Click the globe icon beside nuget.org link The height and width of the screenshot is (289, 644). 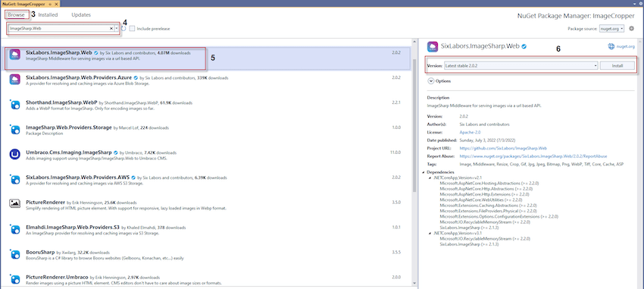coord(611,46)
